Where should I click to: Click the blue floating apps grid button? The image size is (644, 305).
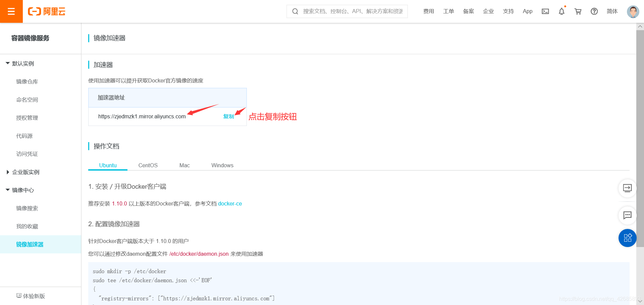pyautogui.click(x=627, y=238)
